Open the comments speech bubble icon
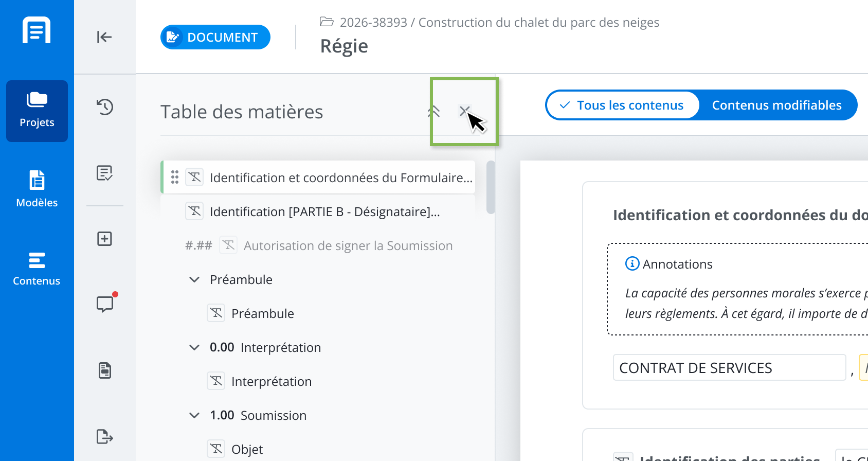This screenshot has width=868, height=461. pyautogui.click(x=105, y=304)
